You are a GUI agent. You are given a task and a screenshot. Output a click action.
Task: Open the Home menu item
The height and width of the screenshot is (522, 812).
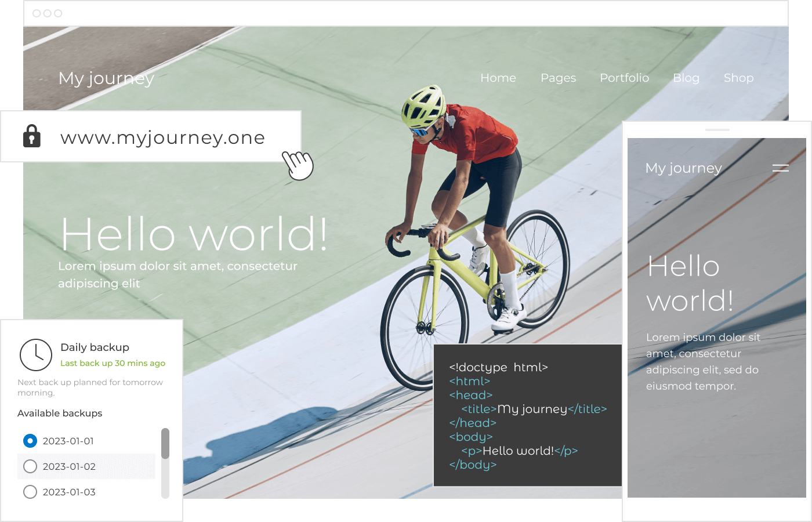(498, 78)
